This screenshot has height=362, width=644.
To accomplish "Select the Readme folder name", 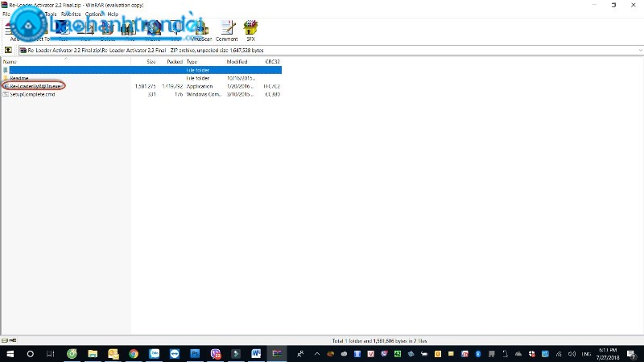I will click(19, 78).
